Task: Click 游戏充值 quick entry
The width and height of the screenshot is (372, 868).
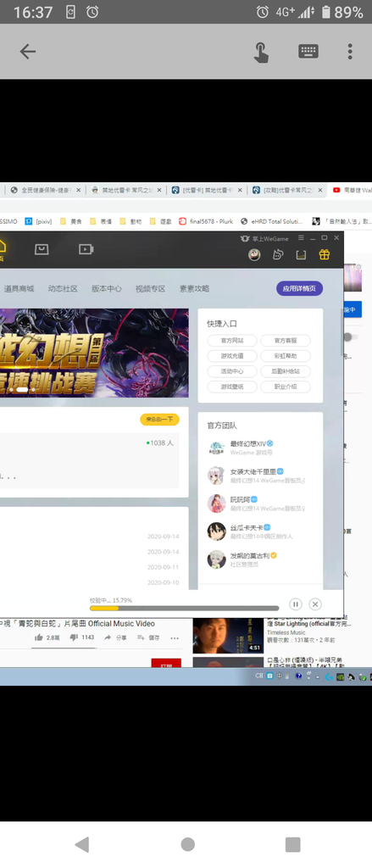Action: point(232,356)
